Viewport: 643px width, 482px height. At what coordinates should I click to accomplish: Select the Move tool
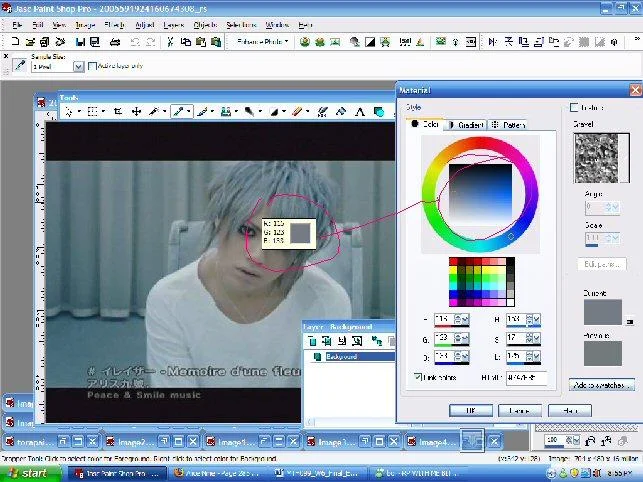coord(136,111)
